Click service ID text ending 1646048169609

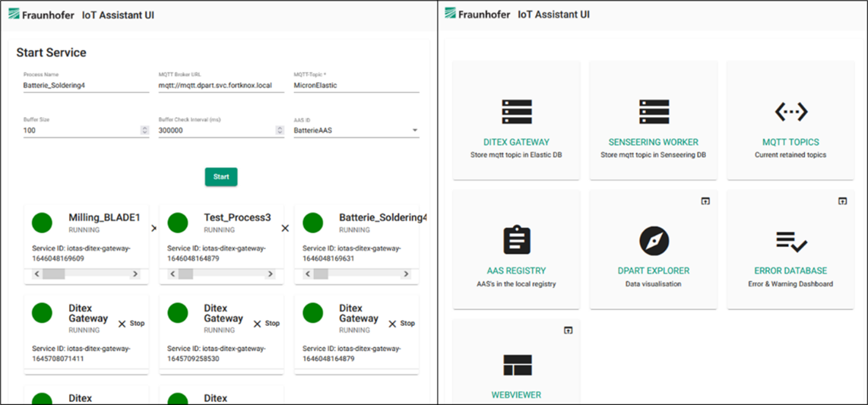click(81, 253)
